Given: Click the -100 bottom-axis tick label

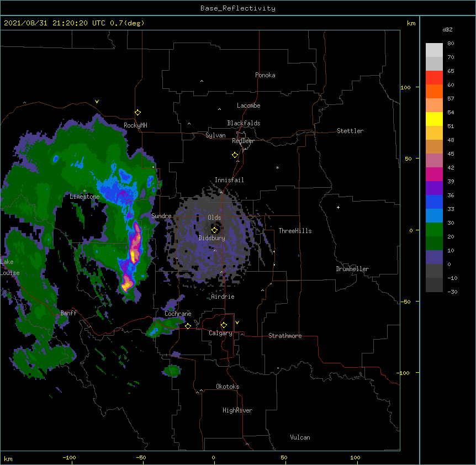Looking at the screenshot, I should 70,457.
